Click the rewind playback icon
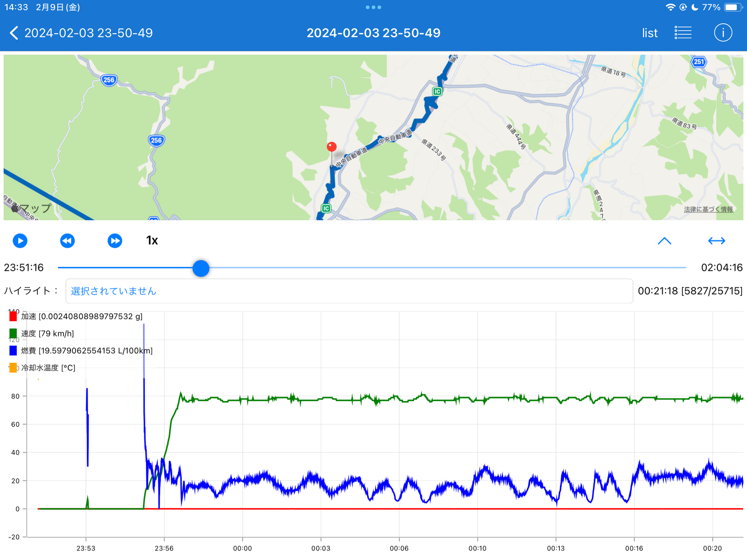The height and width of the screenshot is (560, 747). click(x=67, y=241)
